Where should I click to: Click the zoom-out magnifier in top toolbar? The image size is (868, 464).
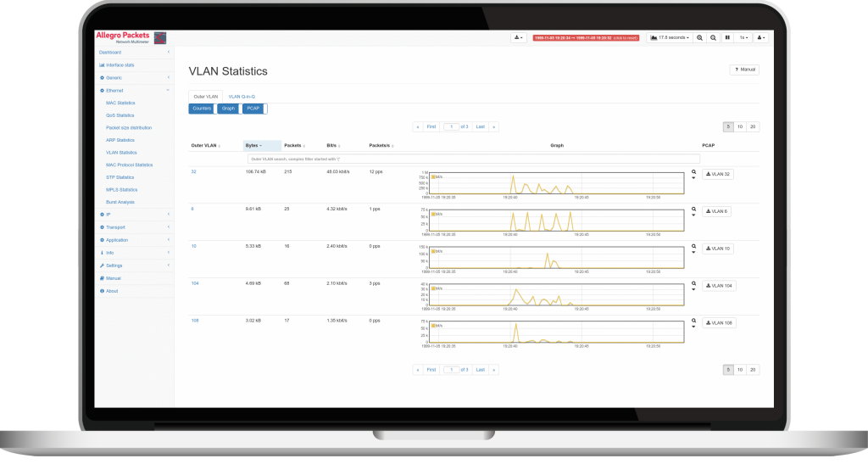pyautogui.click(x=713, y=38)
